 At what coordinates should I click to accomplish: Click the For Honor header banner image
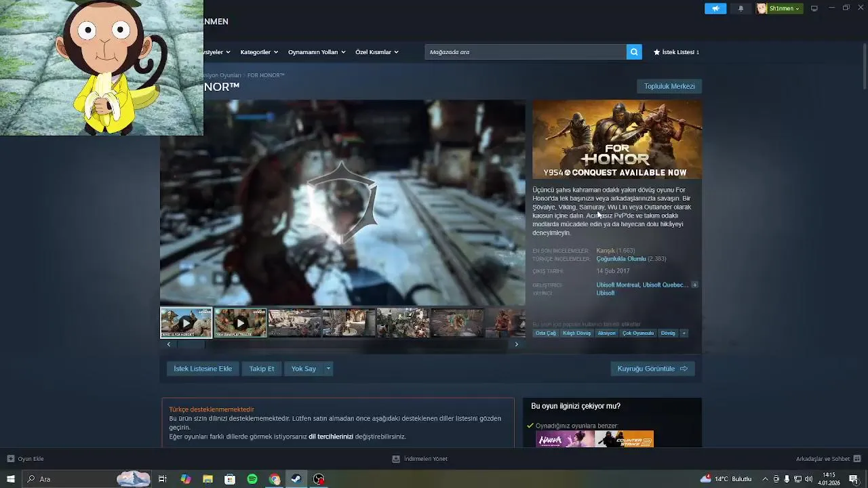(x=617, y=140)
